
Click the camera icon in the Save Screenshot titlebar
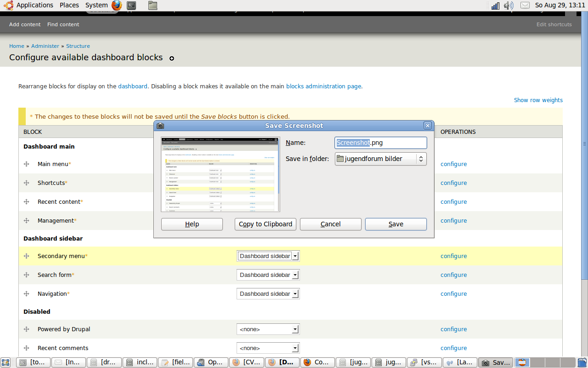click(x=161, y=125)
